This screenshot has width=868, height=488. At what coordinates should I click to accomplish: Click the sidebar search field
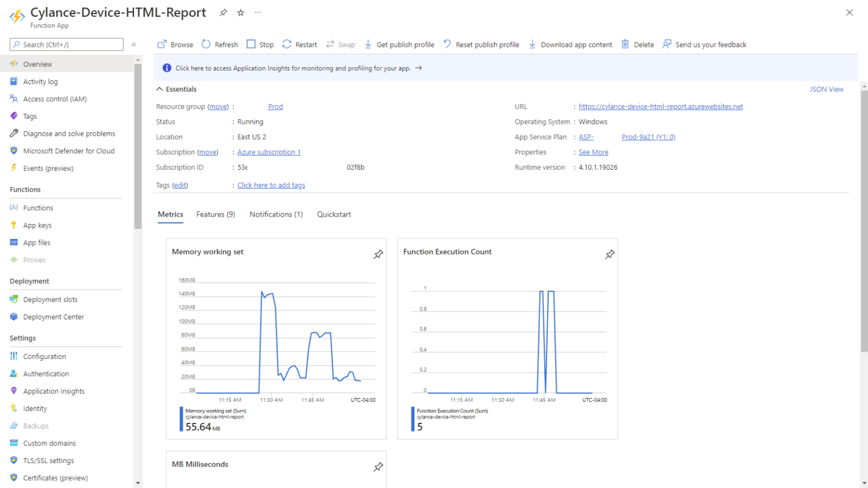point(67,45)
